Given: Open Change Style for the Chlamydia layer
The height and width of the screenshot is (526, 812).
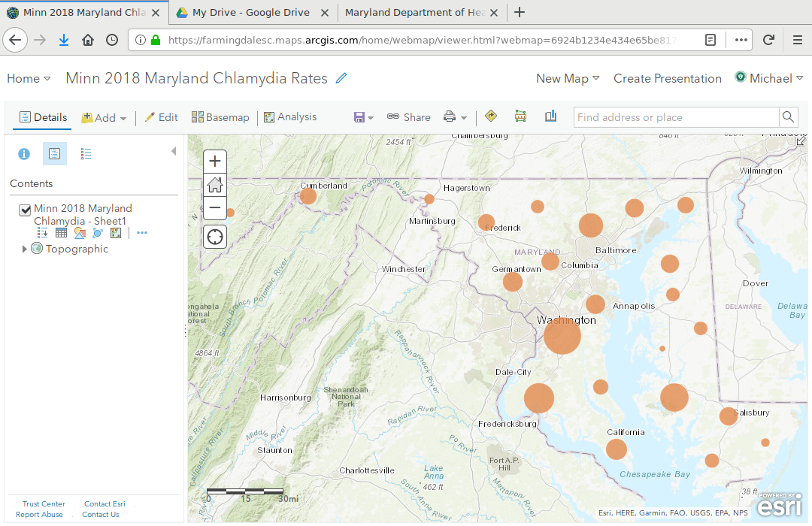Looking at the screenshot, I should coord(79,233).
